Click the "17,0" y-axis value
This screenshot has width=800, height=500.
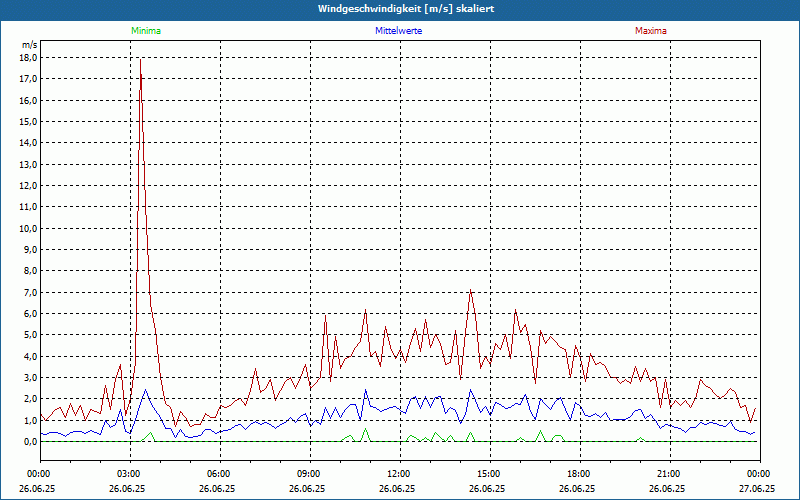coord(29,79)
